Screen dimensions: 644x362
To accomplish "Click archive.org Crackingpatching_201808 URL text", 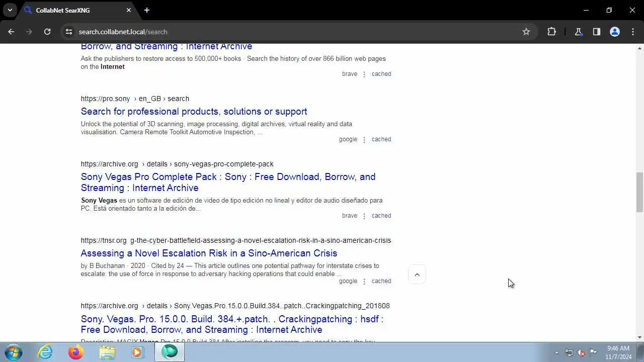I will 235,306.
